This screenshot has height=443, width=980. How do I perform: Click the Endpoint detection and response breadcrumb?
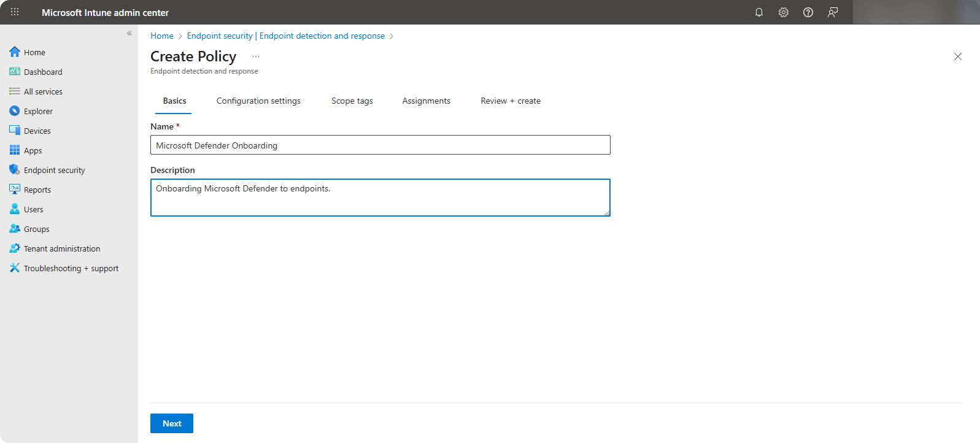click(x=322, y=36)
